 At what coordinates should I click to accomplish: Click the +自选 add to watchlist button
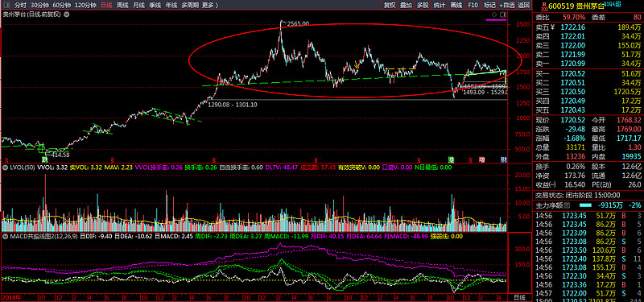point(507,5)
